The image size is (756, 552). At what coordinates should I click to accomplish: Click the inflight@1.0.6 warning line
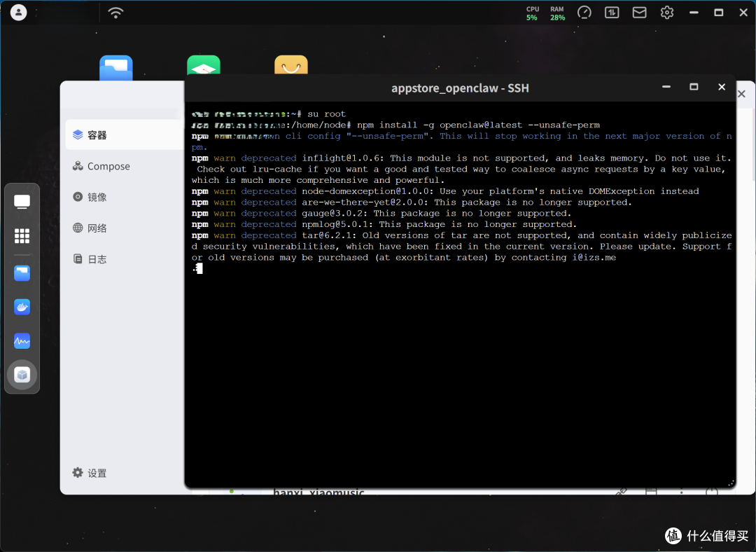pos(462,169)
